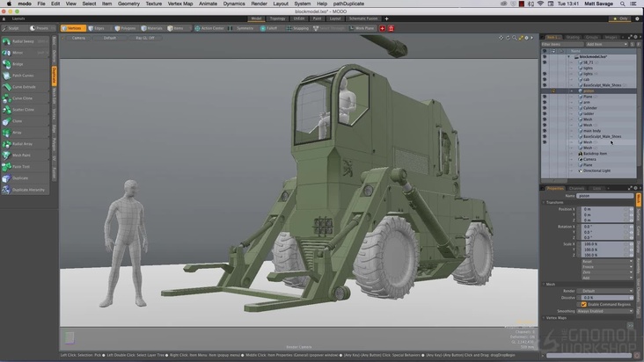Select the Scatter Clone tool
This screenshot has width=644, height=362.
click(25, 110)
